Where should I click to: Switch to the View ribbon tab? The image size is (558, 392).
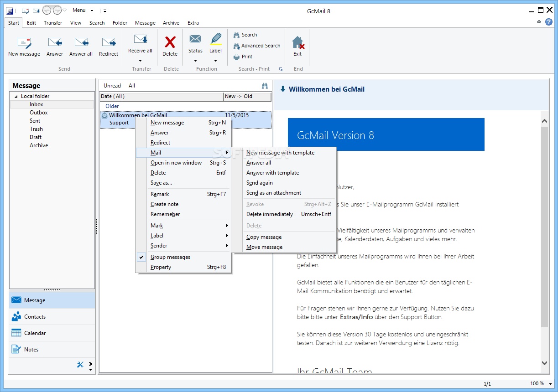(76, 23)
